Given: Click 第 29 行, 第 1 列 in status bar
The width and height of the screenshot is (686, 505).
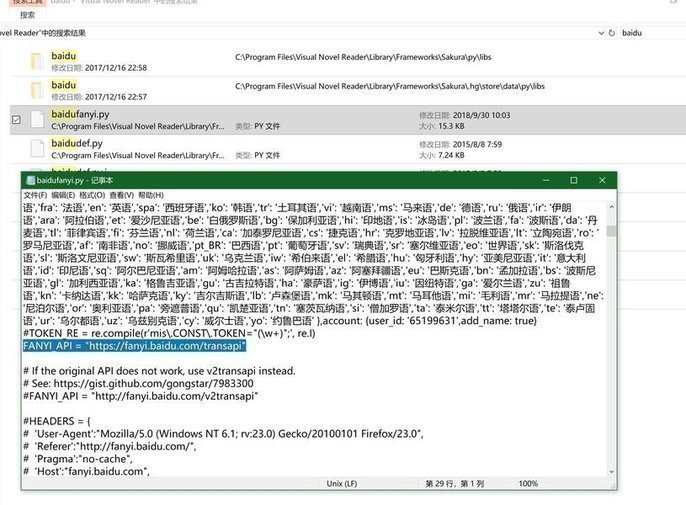Looking at the screenshot, I should click(455, 484).
